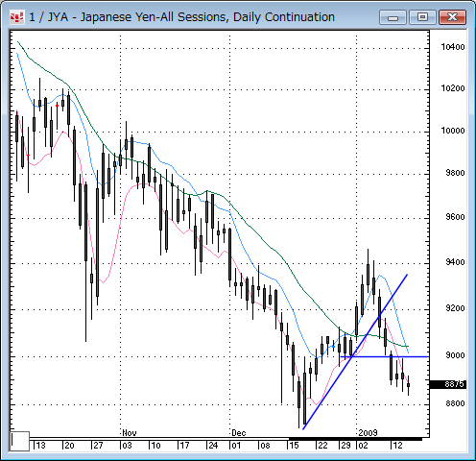Click the 9400 price axis label
Viewport: 476px width, 461px height.
pyautogui.click(x=455, y=262)
